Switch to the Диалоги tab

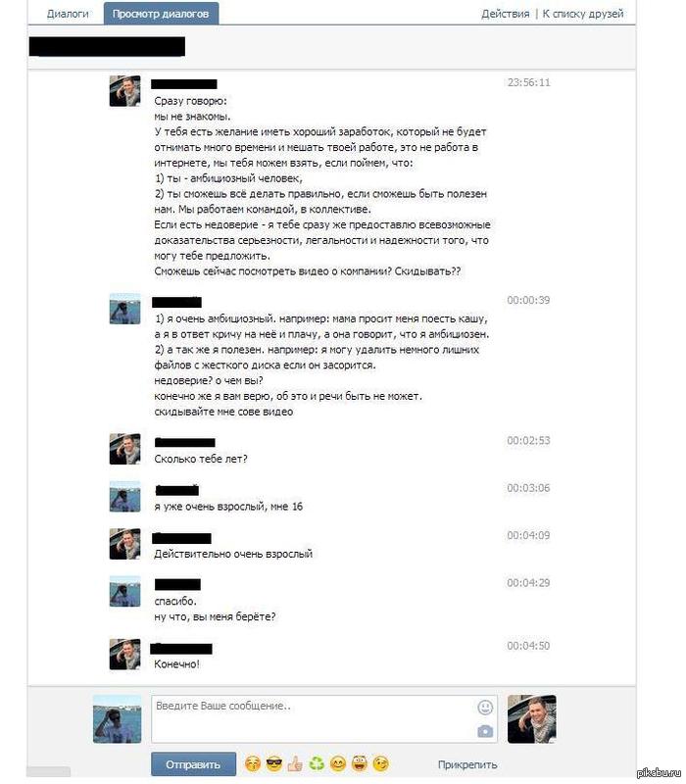pos(68,14)
